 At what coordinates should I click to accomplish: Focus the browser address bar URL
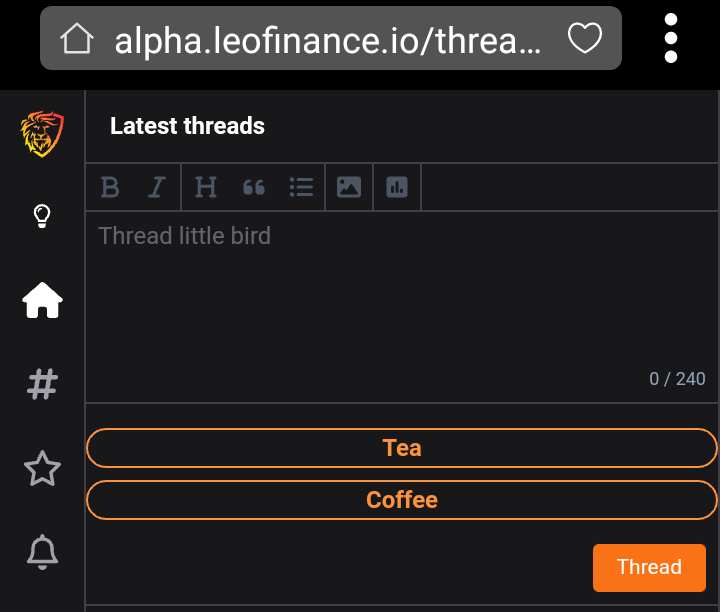click(x=328, y=41)
